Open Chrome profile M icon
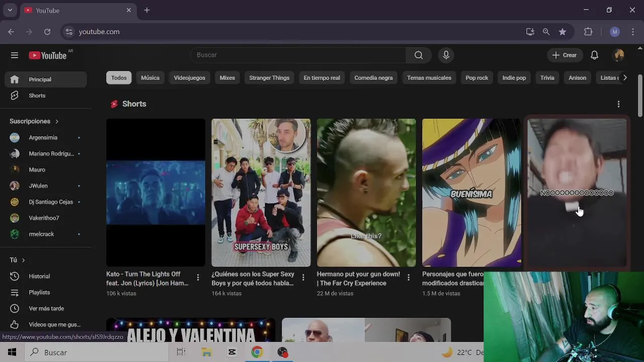Image resolution: width=644 pixels, height=362 pixels. (614, 32)
